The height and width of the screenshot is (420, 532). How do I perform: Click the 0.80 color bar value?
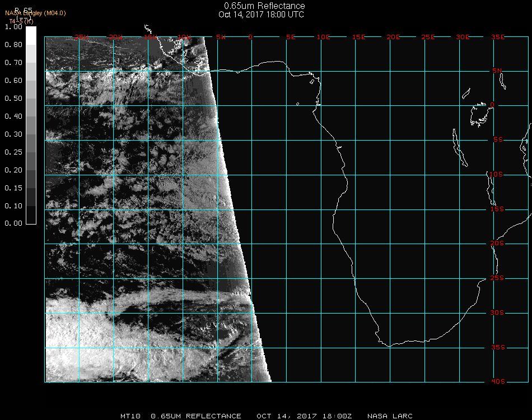click(x=13, y=45)
